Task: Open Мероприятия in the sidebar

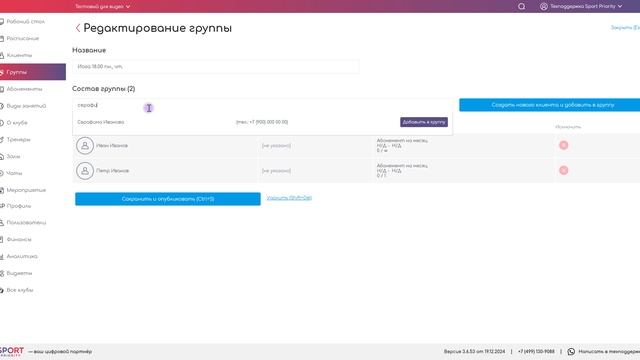Action: pos(26,190)
